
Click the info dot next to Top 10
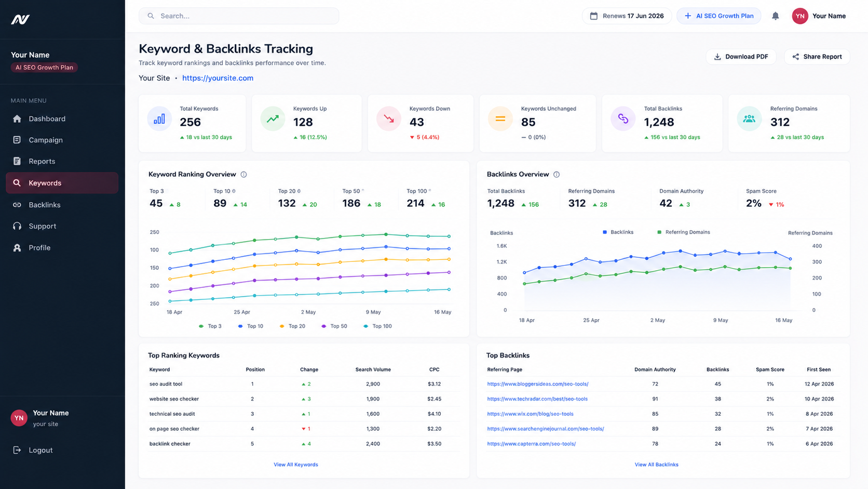coord(234,191)
